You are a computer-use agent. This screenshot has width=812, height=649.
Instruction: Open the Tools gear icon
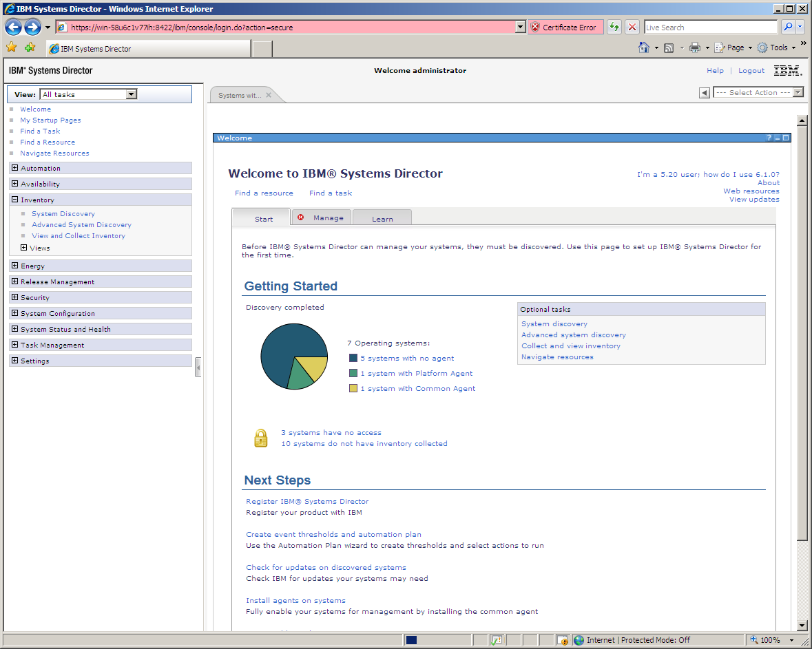click(763, 47)
